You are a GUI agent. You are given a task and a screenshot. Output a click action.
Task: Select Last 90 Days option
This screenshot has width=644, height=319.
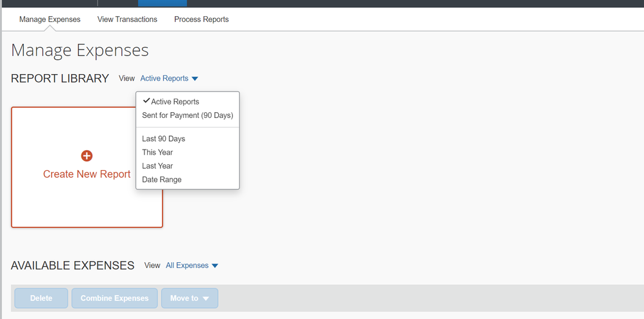[163, 139]
